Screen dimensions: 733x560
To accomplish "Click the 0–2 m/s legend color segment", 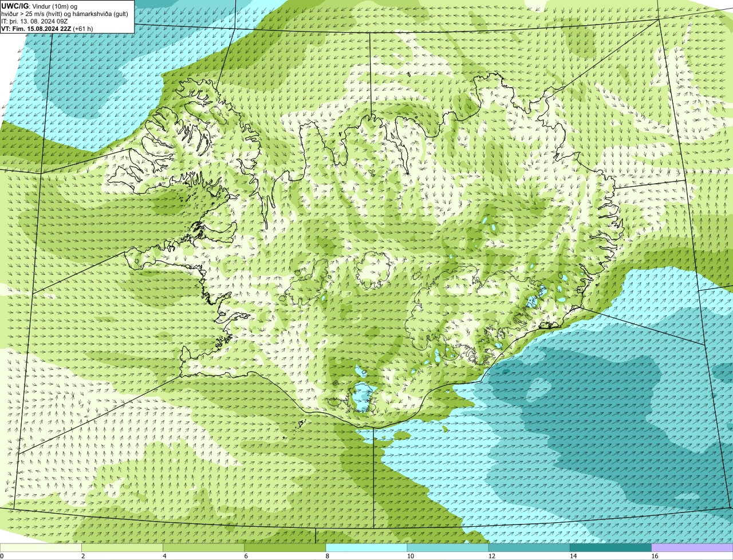I will (x=41, y=548).
